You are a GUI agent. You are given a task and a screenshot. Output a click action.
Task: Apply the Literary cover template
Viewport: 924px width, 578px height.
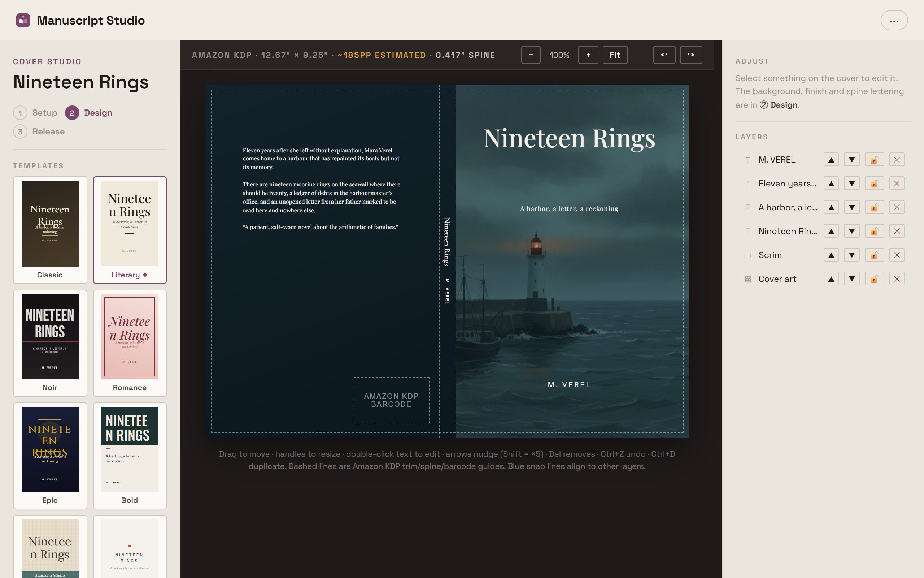coord(130,230)
